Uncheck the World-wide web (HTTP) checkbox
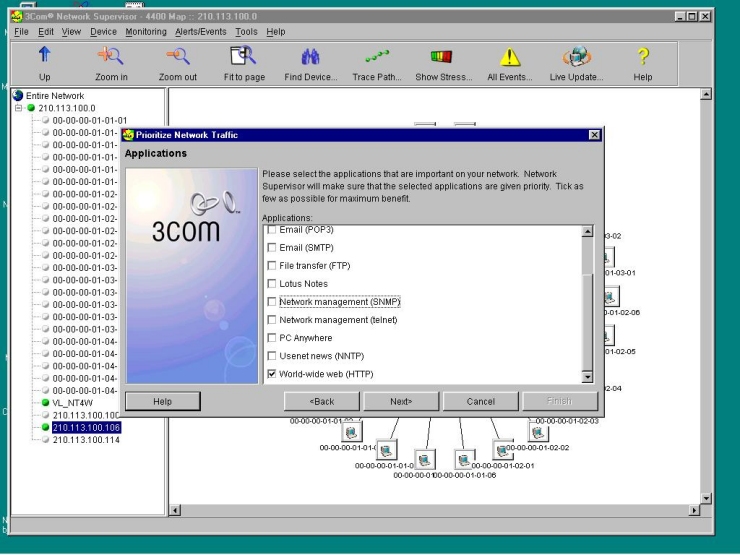 272,374
